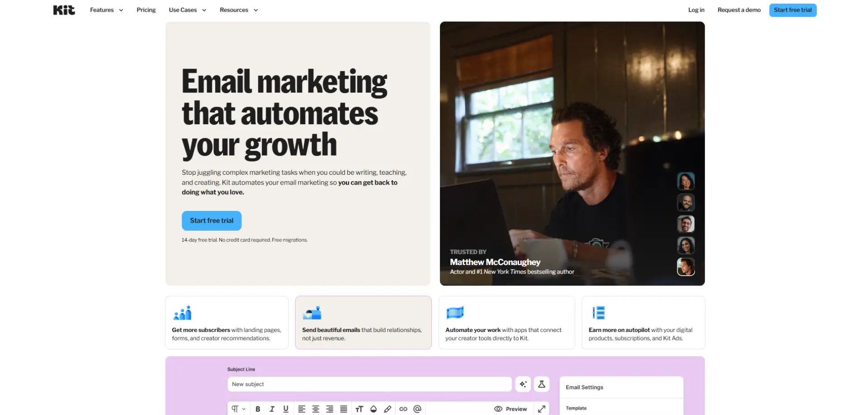The width and height of the screenshot is (868, 415).
Task: Go to the Pricing page
Action: 146,10
